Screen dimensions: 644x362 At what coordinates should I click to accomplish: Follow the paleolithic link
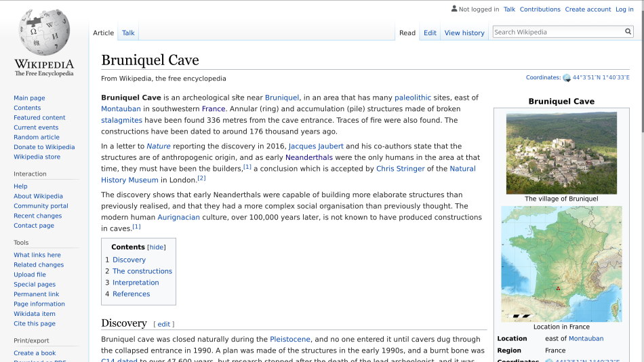413,98
